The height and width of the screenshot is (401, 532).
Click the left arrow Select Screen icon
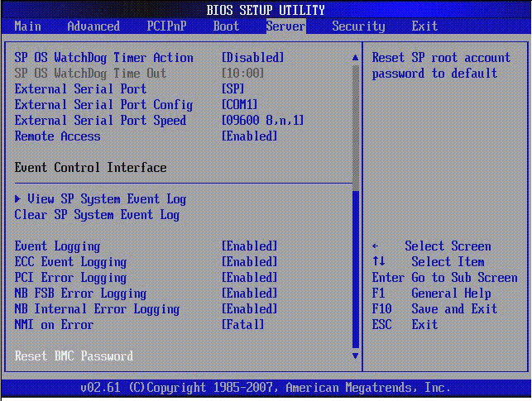[376, 246]
